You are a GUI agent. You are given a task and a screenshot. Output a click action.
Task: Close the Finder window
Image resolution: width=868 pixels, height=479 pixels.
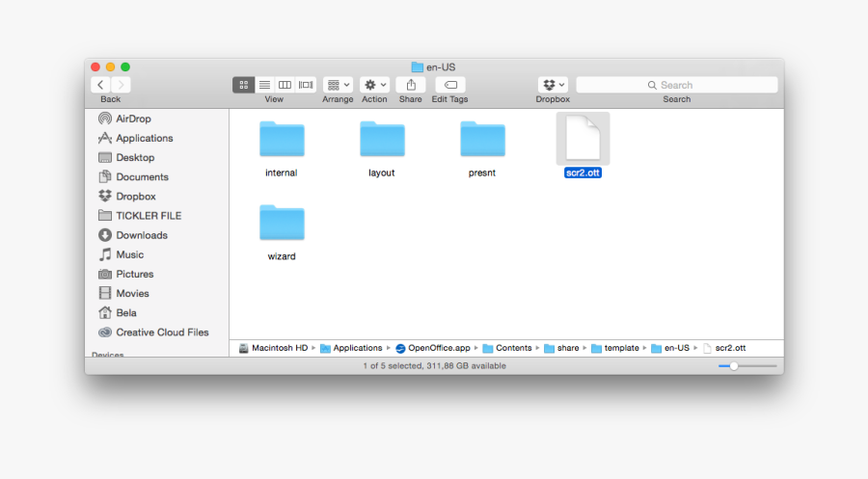point(95,67)
